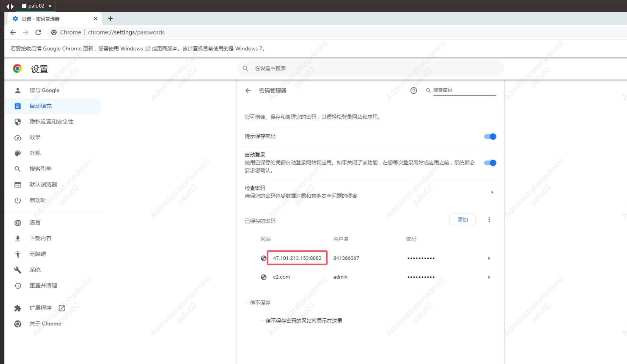Click the 在设置中搜索 search box
The width and height of the screenshot is (627, 364).
(371, 68)
